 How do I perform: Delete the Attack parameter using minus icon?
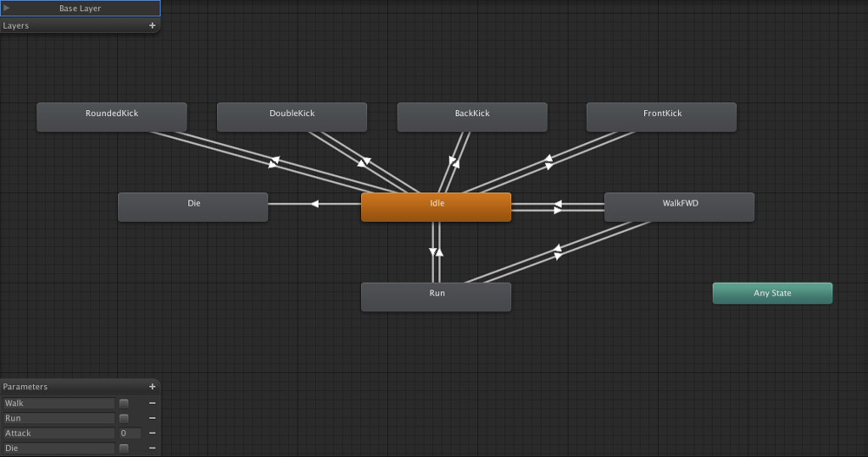[x=152, y=434]
